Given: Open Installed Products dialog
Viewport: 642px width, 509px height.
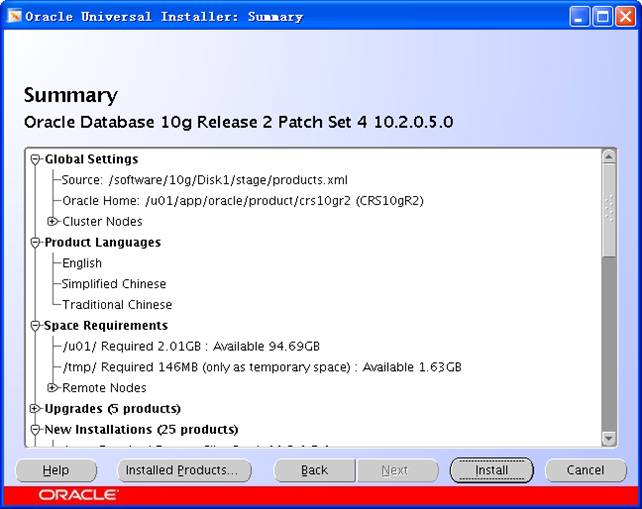Looking at the screenshot, I should [184, 470].
